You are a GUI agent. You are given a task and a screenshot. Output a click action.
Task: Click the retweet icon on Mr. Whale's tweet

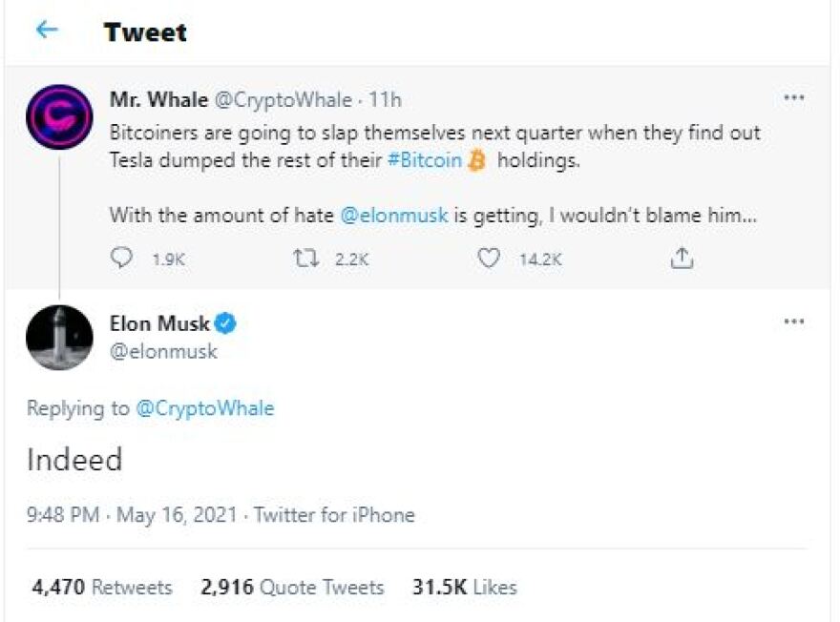(307, 256)
